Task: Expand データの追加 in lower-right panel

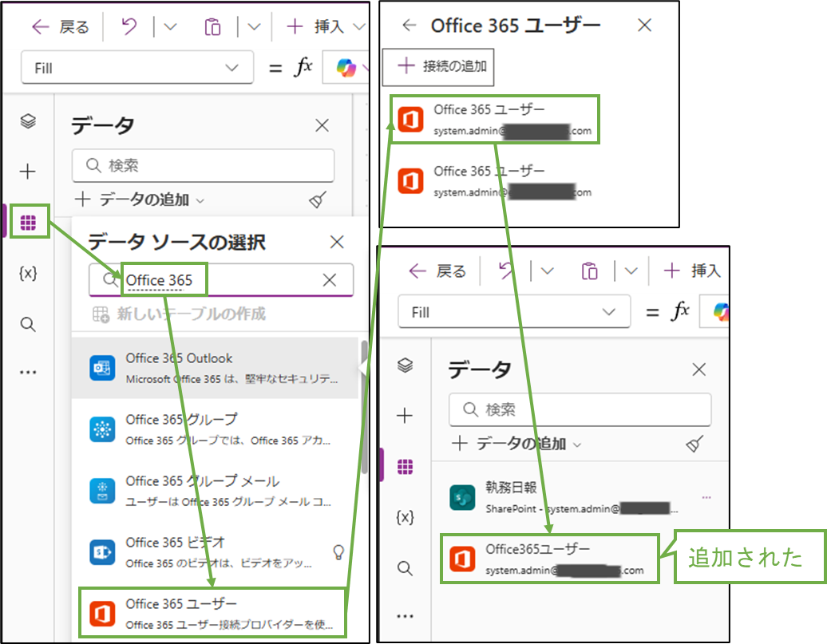Action: (x=516, y=444)
